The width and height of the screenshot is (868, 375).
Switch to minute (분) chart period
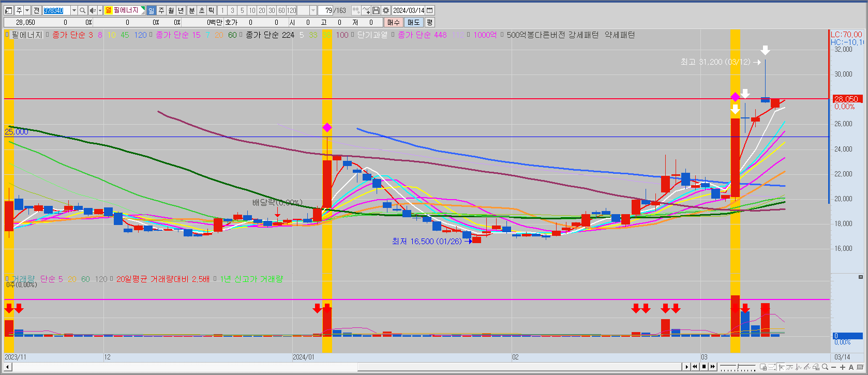[191, 10]
